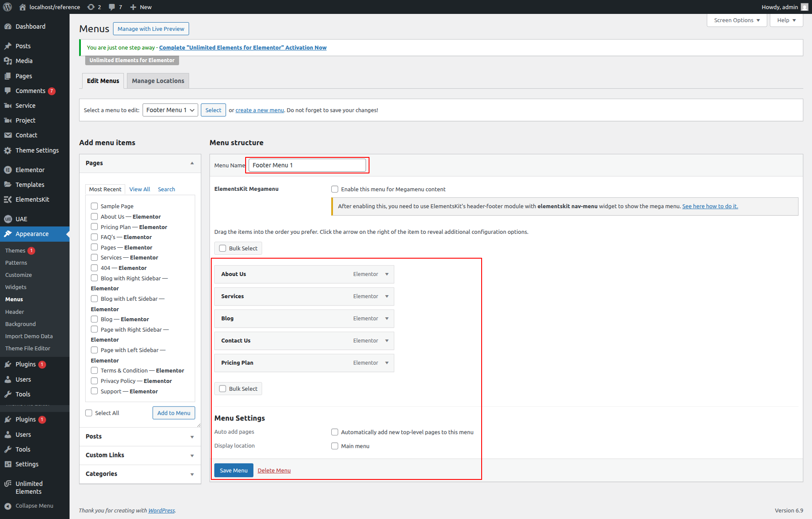Click the Delete Menu link

(274, 470)
